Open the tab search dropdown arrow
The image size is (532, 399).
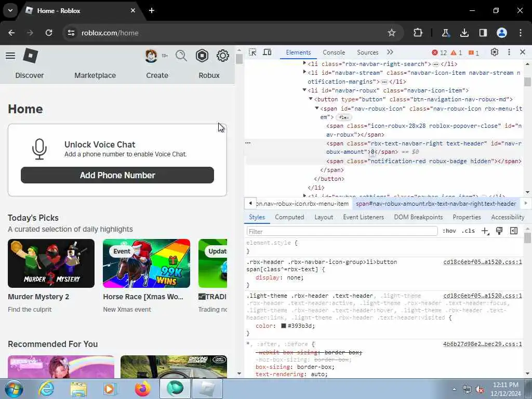[x=10, y=10]
